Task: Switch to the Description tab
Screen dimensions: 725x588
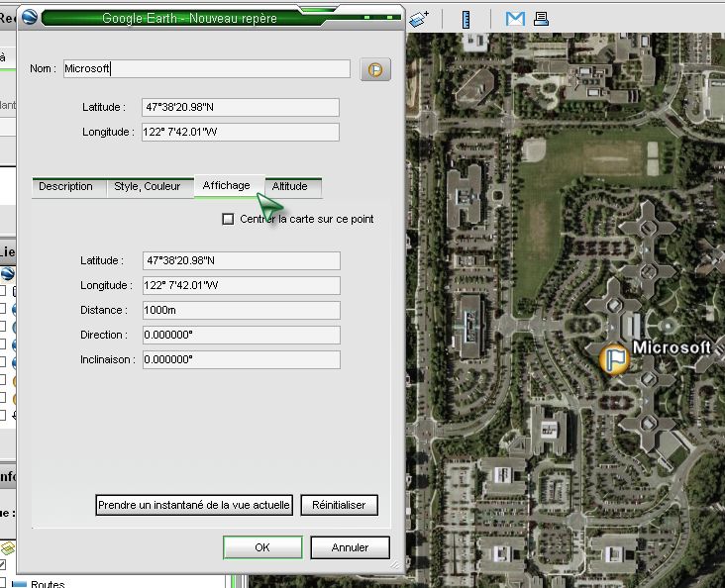Action: click(x=65, y=187)
